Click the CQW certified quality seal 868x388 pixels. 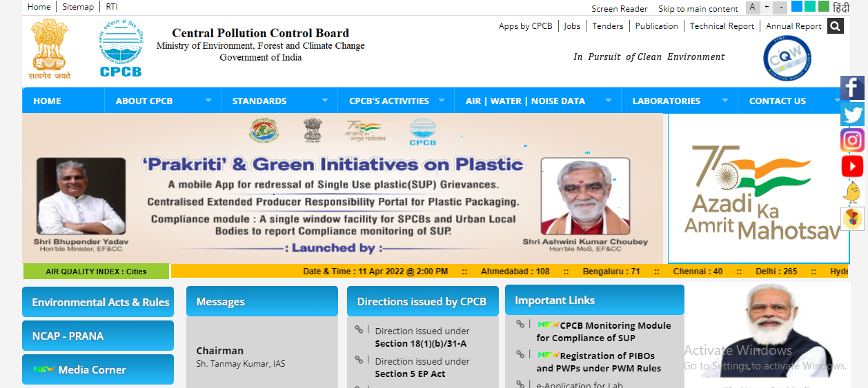[x=787, y=59]
